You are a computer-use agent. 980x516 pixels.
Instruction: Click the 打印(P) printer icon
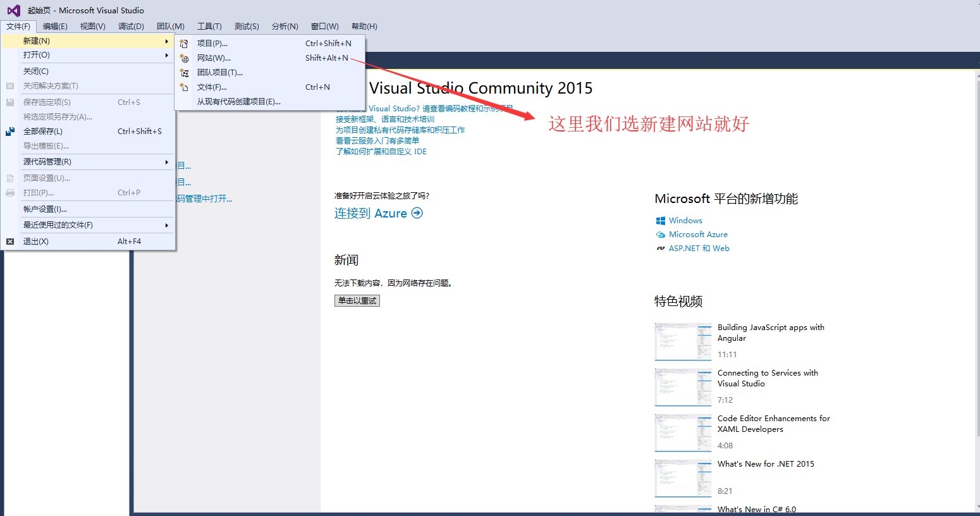click(9, 193)
